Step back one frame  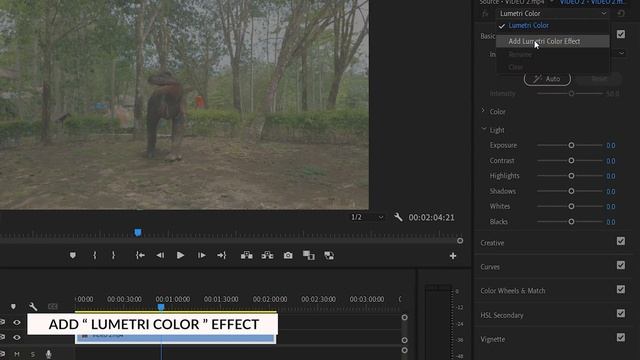pyautogui.click(x=160, y=256)
